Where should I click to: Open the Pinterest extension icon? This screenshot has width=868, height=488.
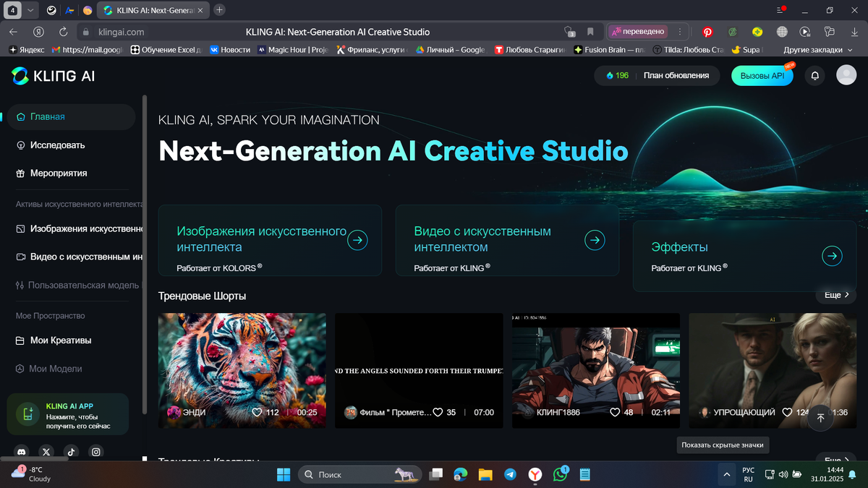(x=707, y=32)
